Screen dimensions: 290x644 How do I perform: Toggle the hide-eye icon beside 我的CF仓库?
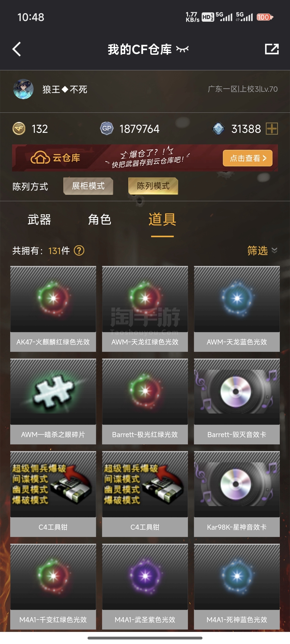coord(182,49)
